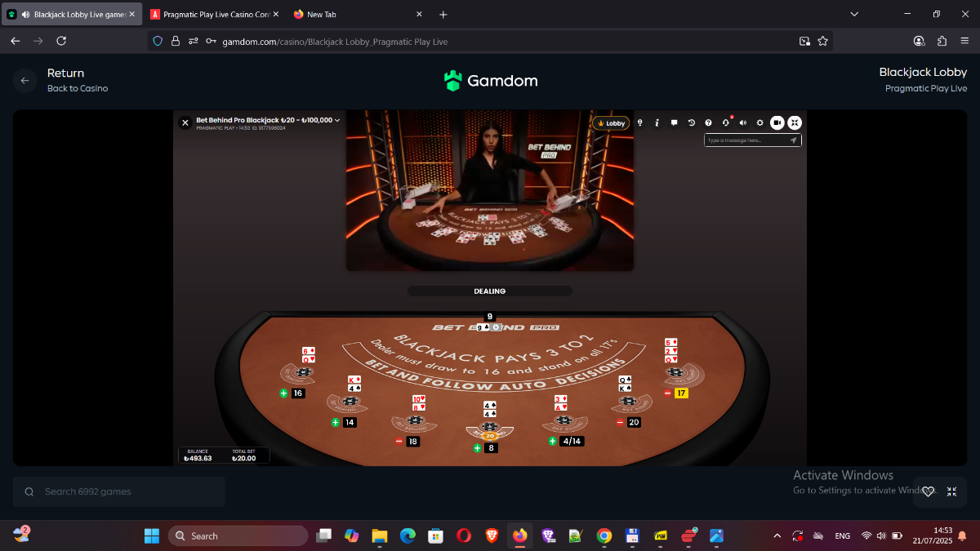Open Opera browser from taskbar

[464, 535]
